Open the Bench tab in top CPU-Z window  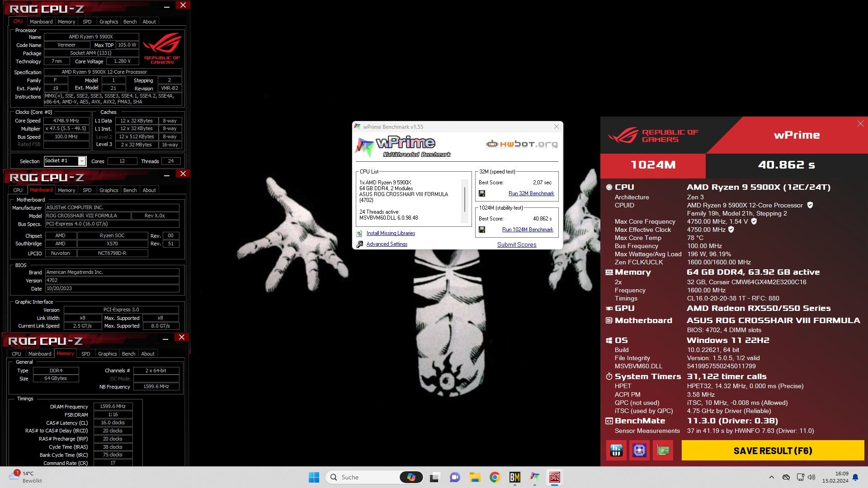tap(130, 22)
